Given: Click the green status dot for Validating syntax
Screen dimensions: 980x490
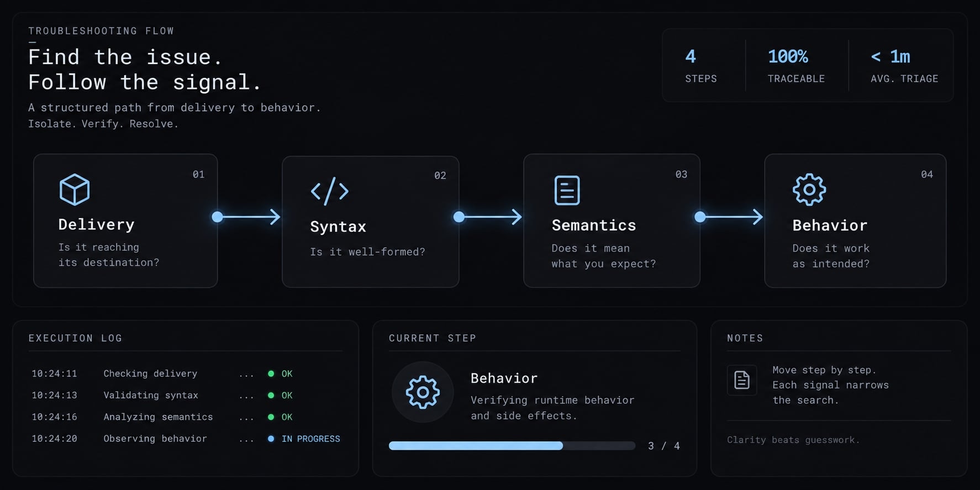Looking at the screenshot, I should click(x=271, y=396).
